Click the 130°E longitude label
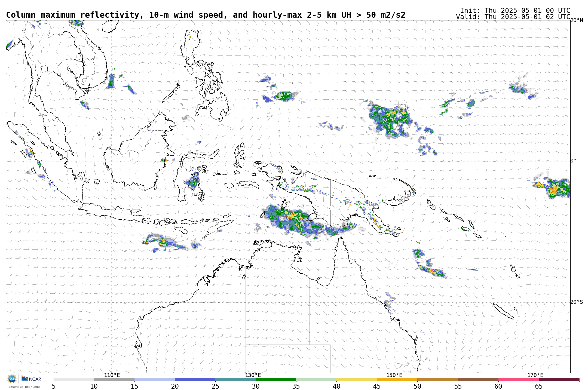The height and width of the screenshot is (390, 588). coord(253,375)
